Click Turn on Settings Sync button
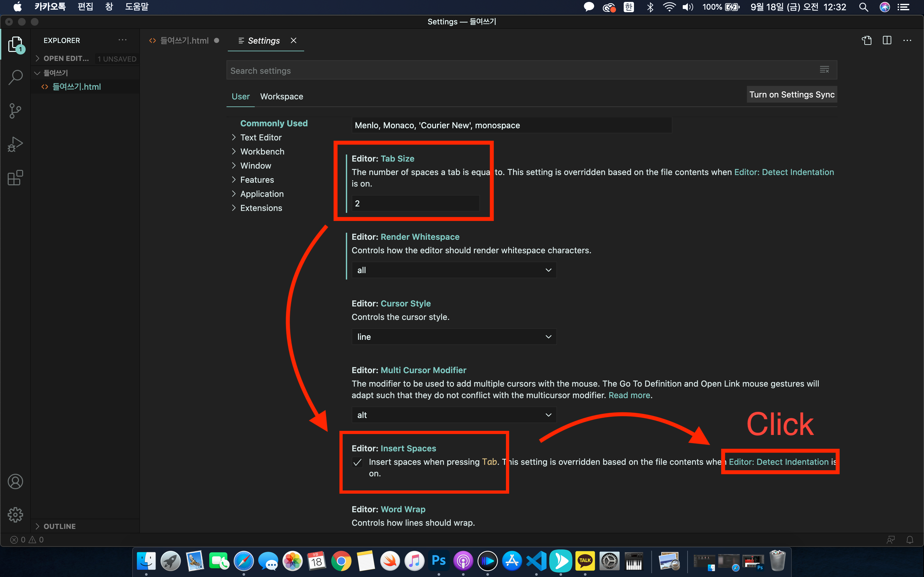 coord(791,95)
